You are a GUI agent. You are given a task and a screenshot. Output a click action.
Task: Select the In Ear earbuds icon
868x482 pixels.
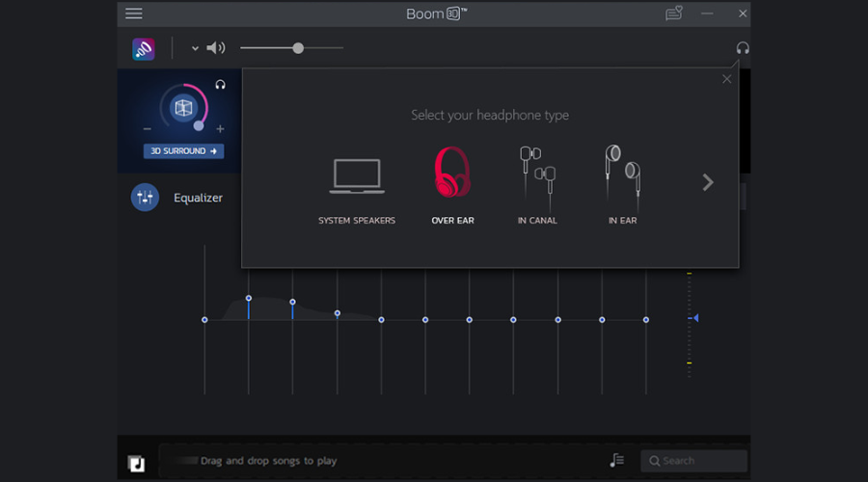(x=623, y=178)
